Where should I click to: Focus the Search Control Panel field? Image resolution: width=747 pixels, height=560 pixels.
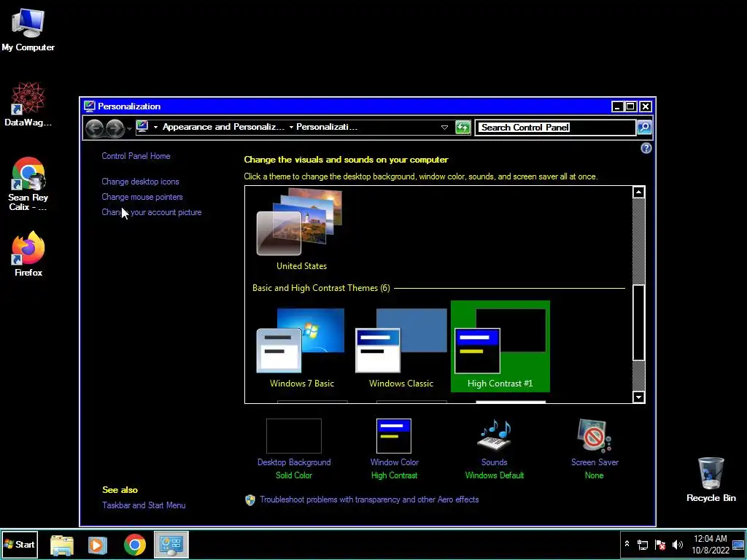point(555,127)
